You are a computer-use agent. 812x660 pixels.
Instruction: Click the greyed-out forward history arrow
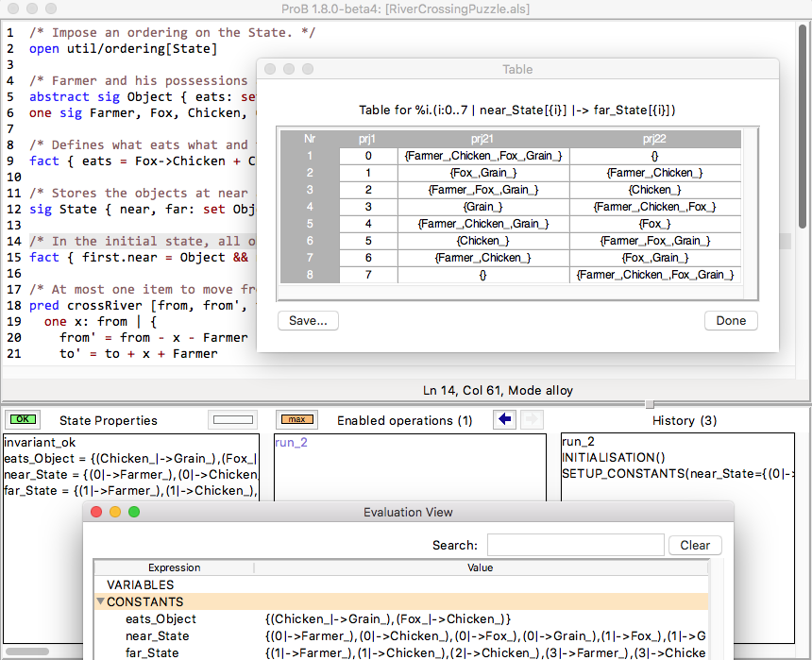click(x=532, y=419)
